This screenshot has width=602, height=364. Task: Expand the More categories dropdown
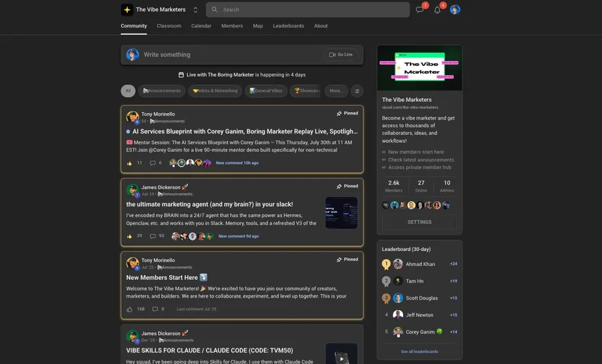click(x=336, y=90)
